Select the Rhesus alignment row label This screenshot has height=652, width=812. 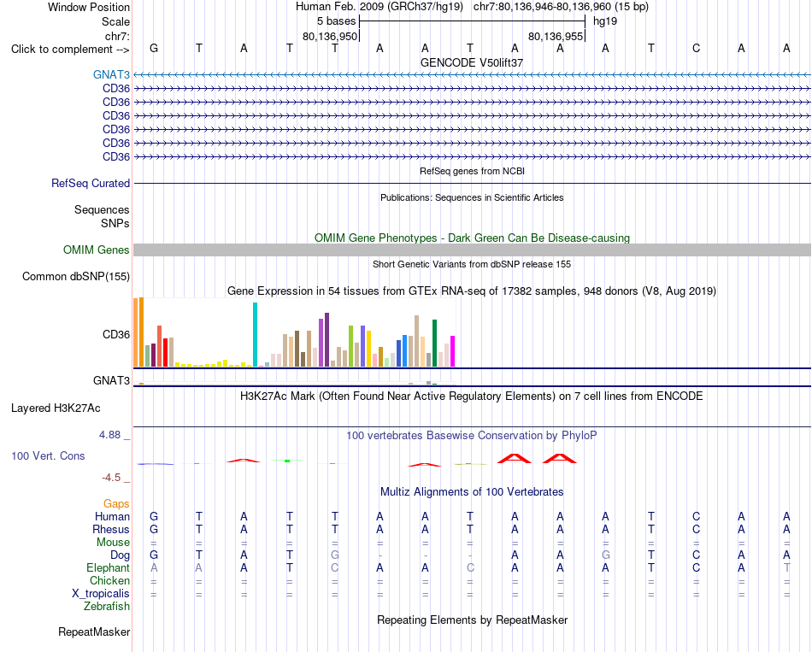pos(111,529)
